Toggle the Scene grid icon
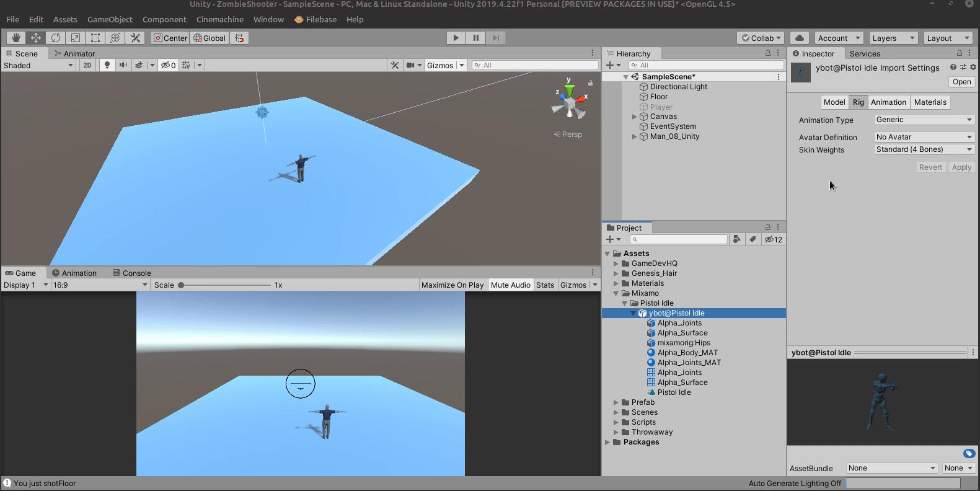 [x=186, y=65]
